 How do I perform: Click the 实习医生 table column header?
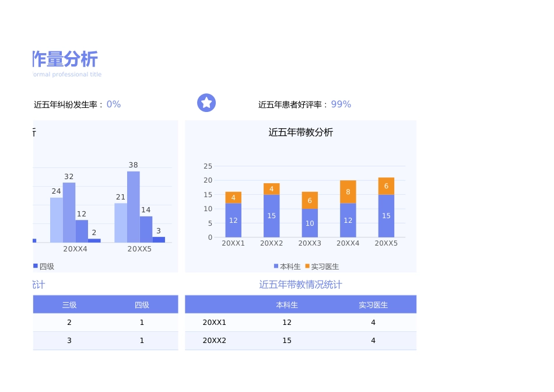(x=373, y=304)
